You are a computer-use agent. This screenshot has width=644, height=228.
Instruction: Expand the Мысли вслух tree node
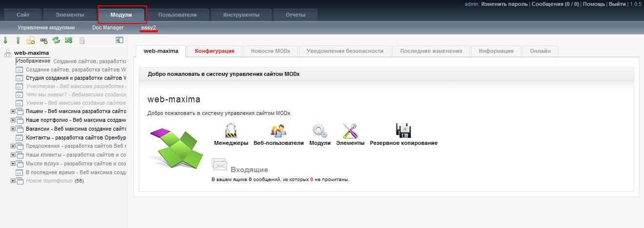pos(13,163)
